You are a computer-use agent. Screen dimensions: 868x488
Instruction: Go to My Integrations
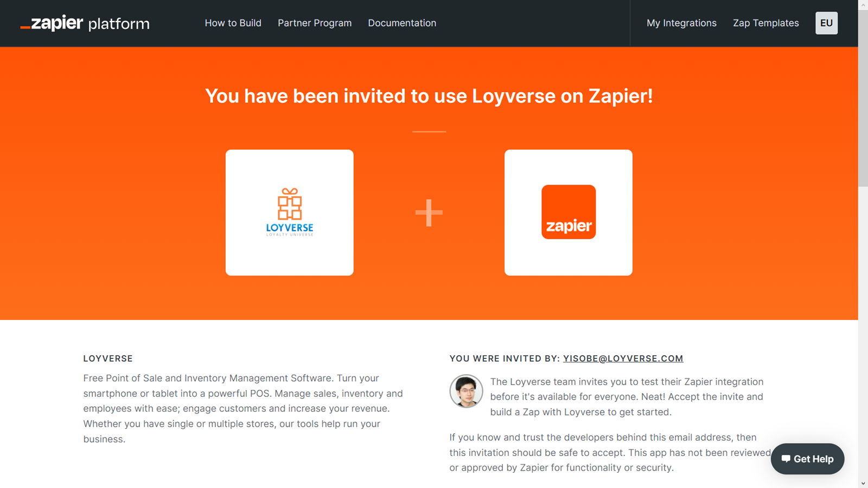pyautogui.click(x=681, y=23)
